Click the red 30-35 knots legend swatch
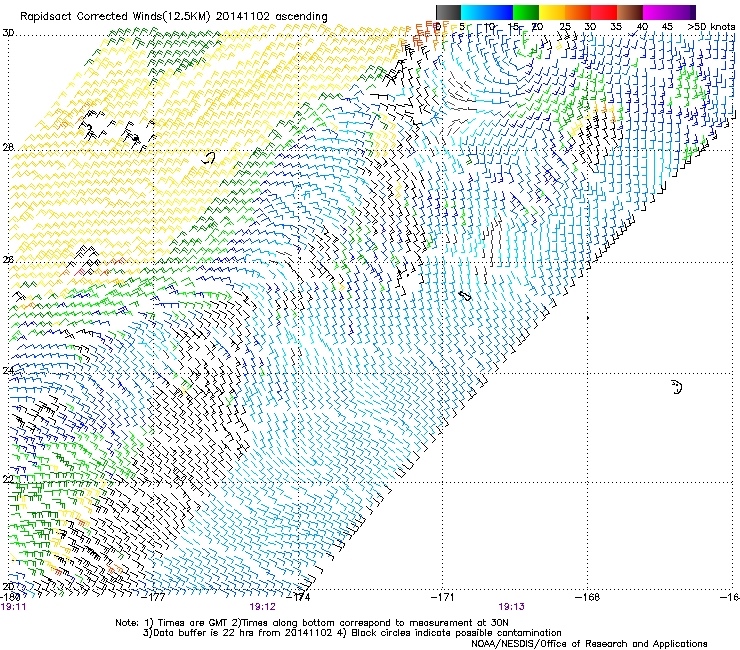Viewport: 740px width, 650px height. pyautogui.click(x=604, y=12)
